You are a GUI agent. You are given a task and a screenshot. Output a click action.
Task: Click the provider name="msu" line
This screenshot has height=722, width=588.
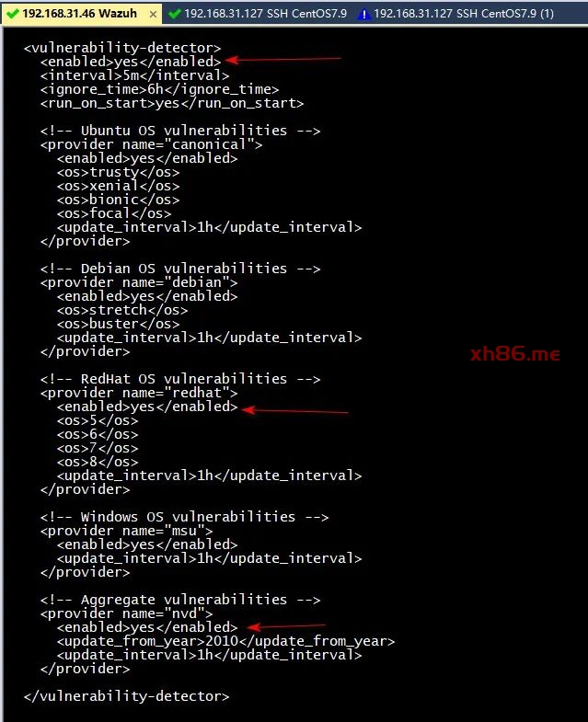126,531
